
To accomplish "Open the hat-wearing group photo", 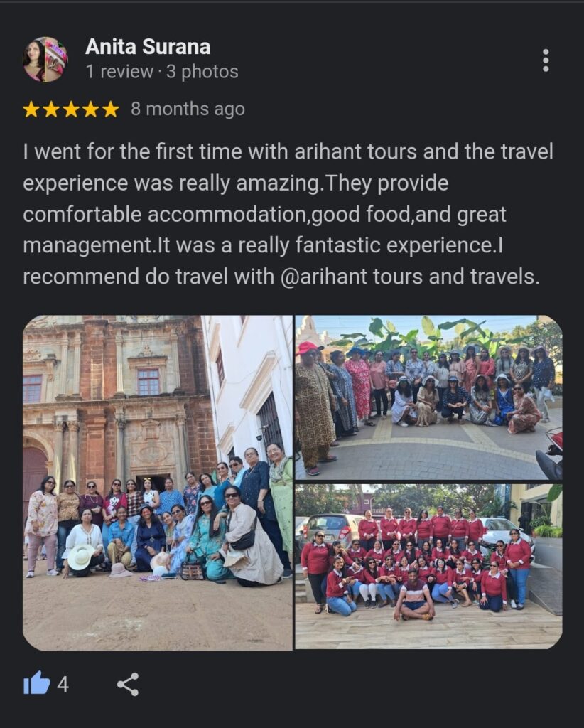I will [428, 397].
